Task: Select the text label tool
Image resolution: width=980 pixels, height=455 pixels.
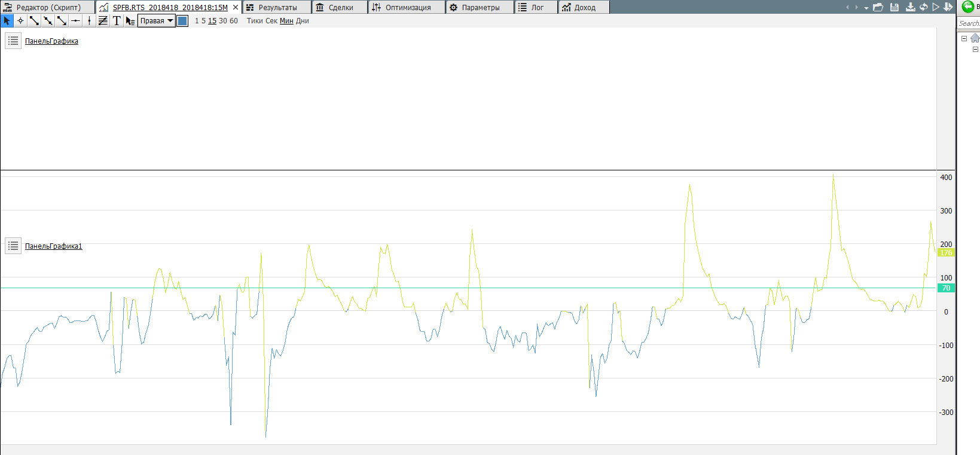Action: [117, 21]
